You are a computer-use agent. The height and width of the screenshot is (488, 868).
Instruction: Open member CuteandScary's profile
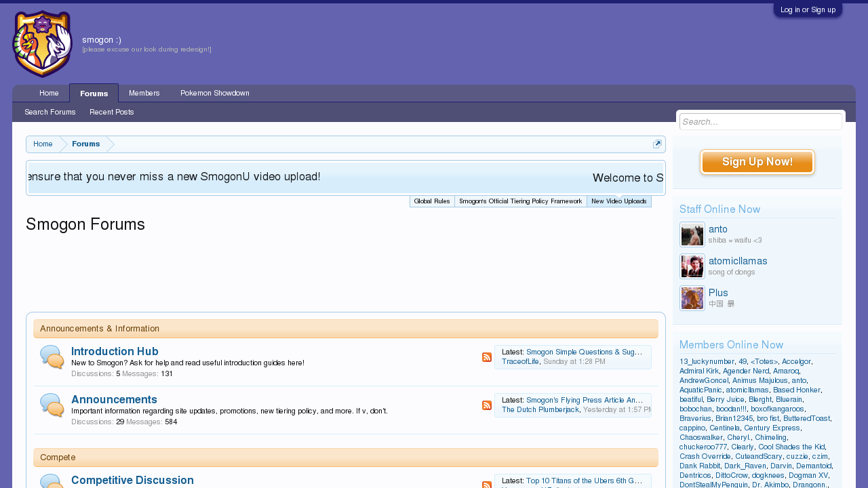coord(759,456)
